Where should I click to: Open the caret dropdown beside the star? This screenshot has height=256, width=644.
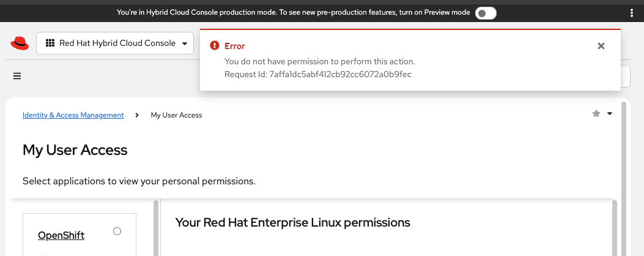pos(610,114)
